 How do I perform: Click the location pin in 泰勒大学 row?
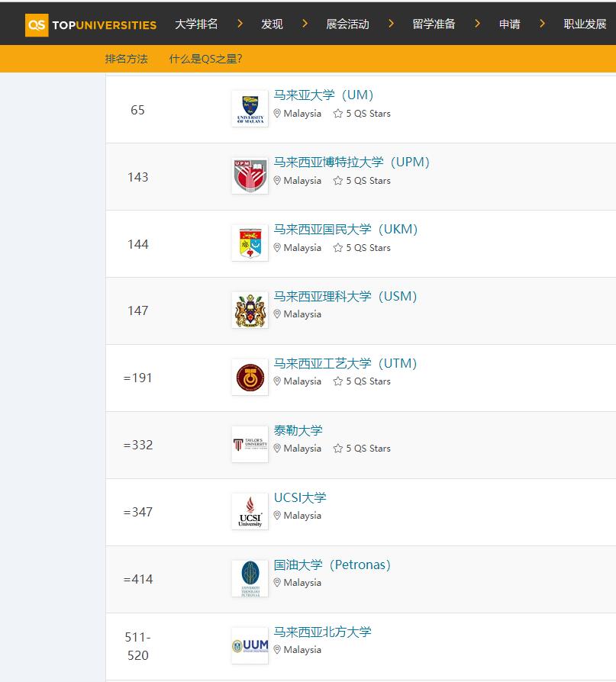(277, 448)
